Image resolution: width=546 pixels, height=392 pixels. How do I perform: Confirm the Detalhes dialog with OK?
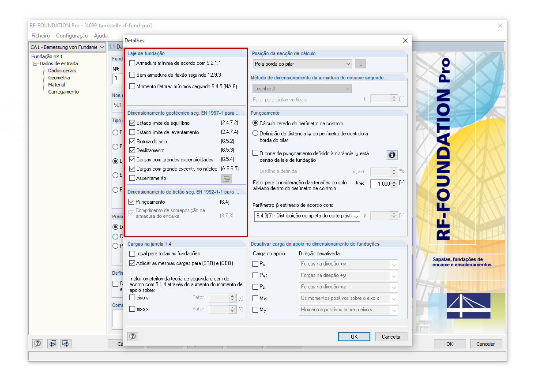[x=354, y=336]
